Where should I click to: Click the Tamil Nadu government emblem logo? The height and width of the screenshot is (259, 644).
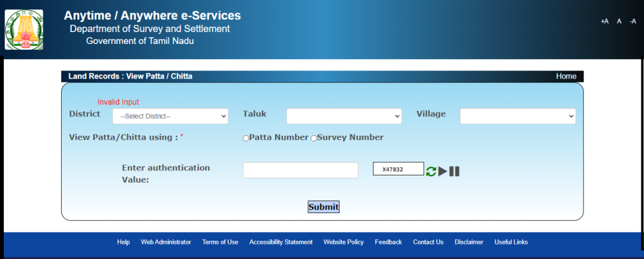(x=24, y=30)
